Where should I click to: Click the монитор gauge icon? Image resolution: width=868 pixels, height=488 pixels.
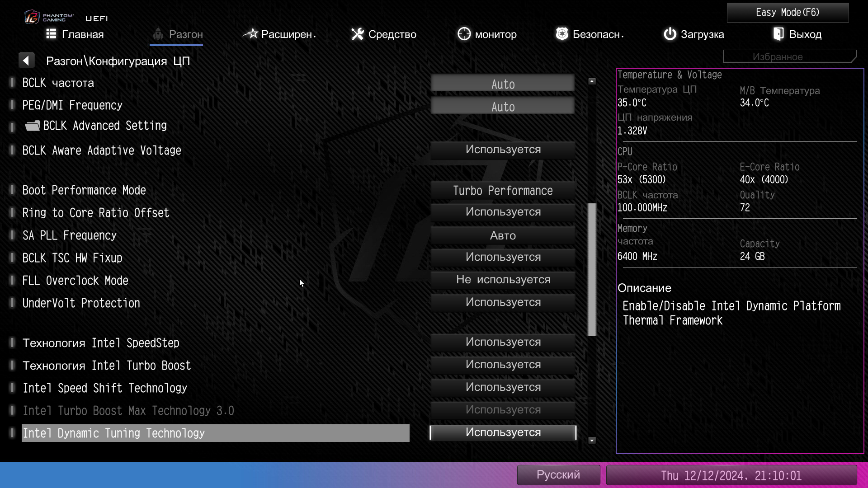464,34
